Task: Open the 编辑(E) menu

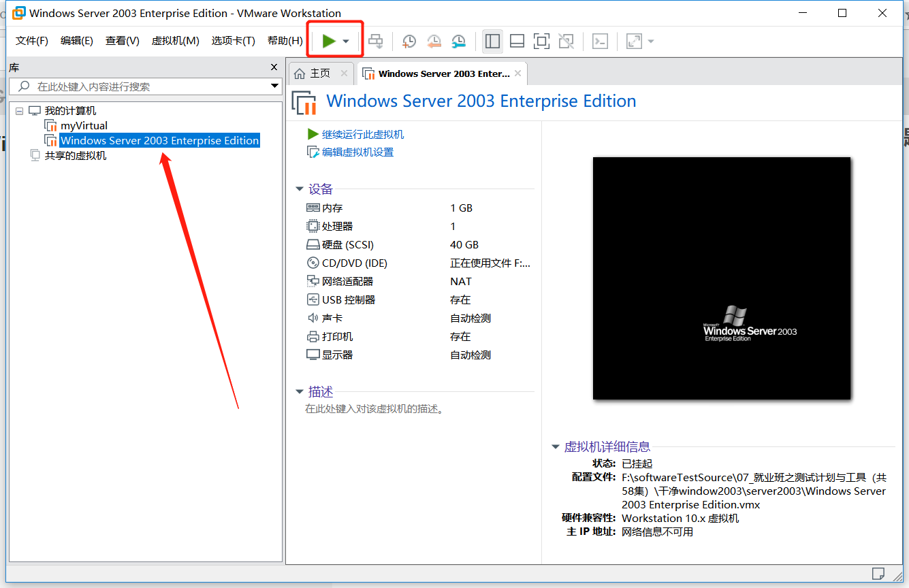Action: [77, 41]
